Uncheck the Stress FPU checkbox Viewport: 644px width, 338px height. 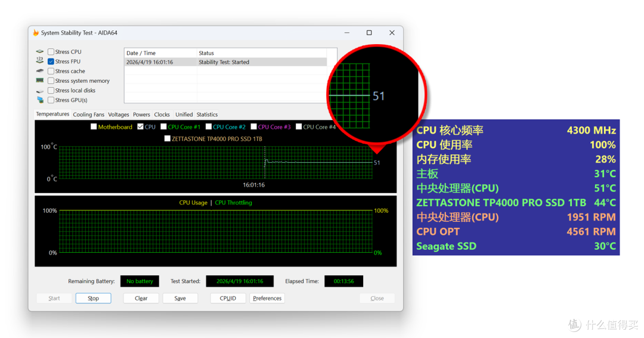coord(51,61)
